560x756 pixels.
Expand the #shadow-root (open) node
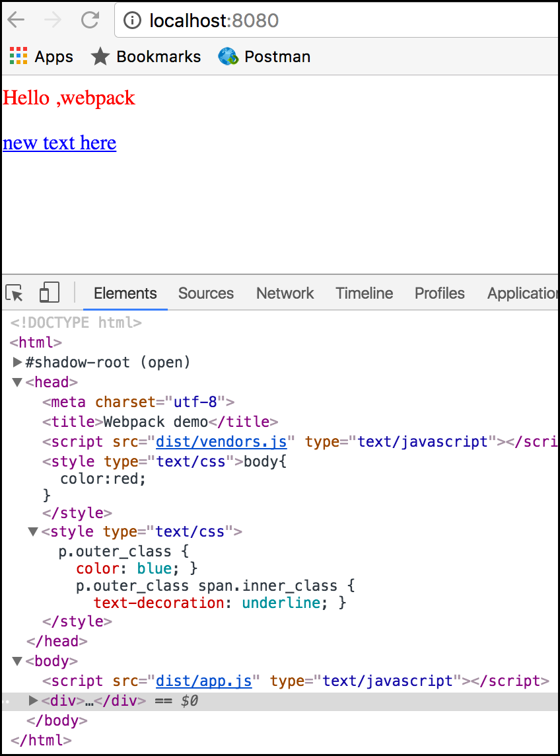pyautogui.click(x=17, y=361)
